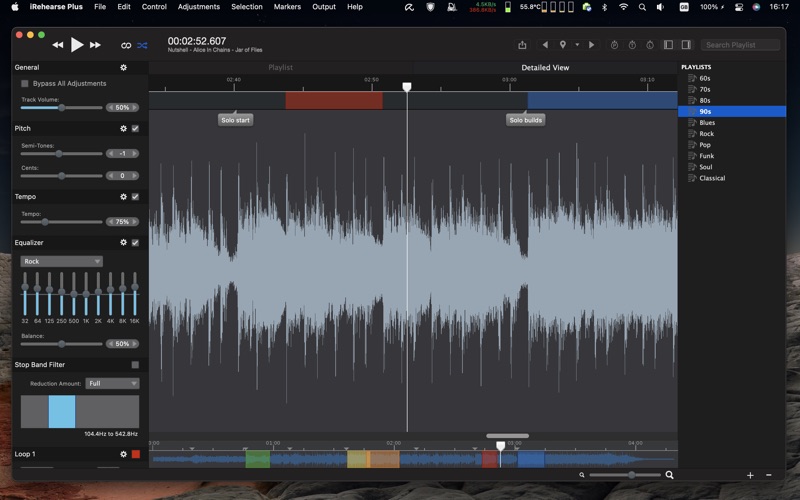The height and width of the screenshot is (500, 800).
Task: Open the Tempo section gear settings
Action: (123, 196)
